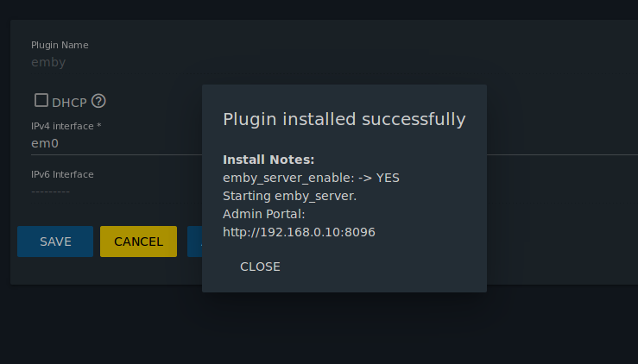Click the yellow CANCEL button

pos(138,242)
